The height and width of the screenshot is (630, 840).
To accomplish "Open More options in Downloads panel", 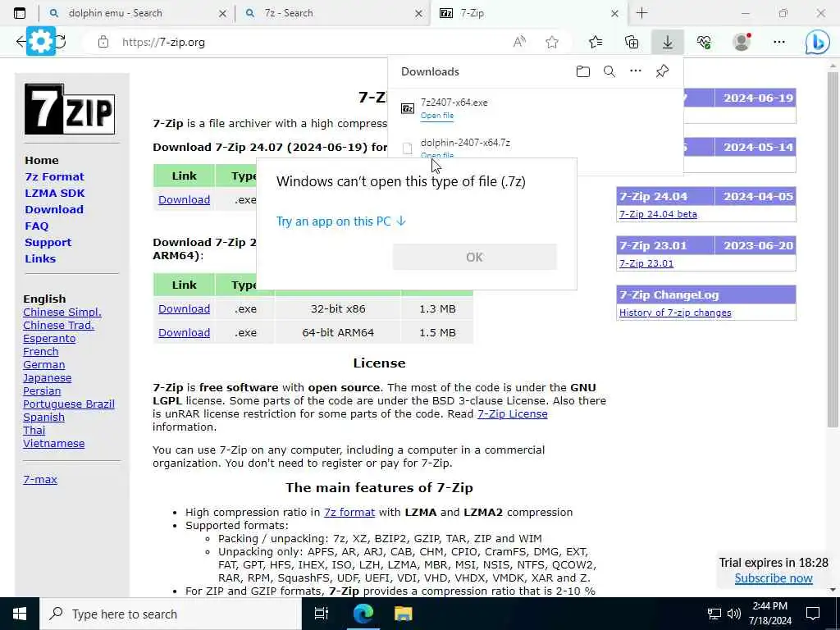I will pyautogui.click(x=636, y=71).
